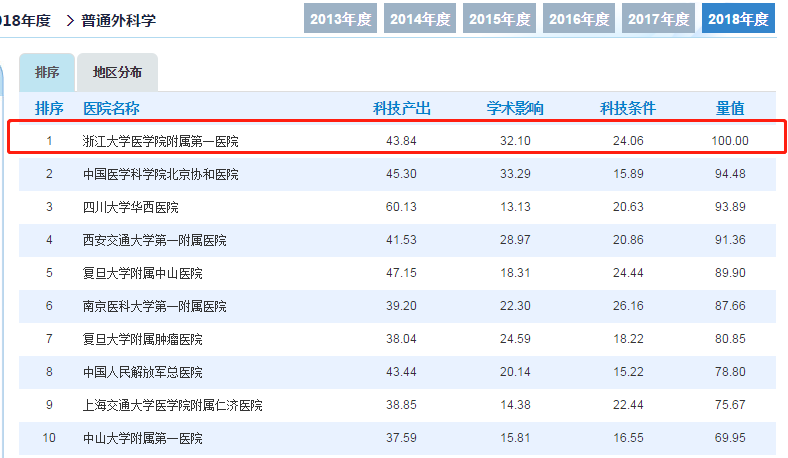Open the 地区分布 tab

[118, 72]
